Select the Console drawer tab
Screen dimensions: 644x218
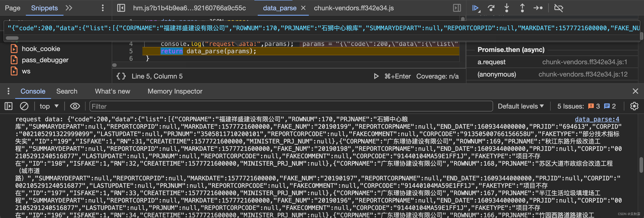click(33, 91)
